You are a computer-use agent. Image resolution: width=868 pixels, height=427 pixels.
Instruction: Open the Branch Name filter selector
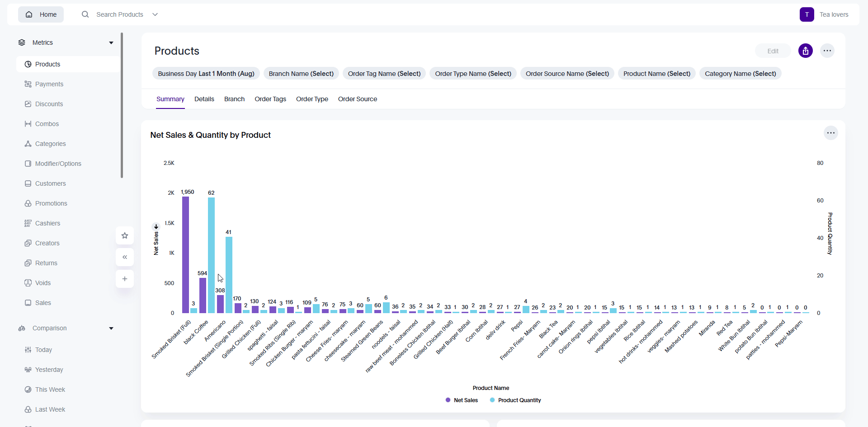point(301,74)
